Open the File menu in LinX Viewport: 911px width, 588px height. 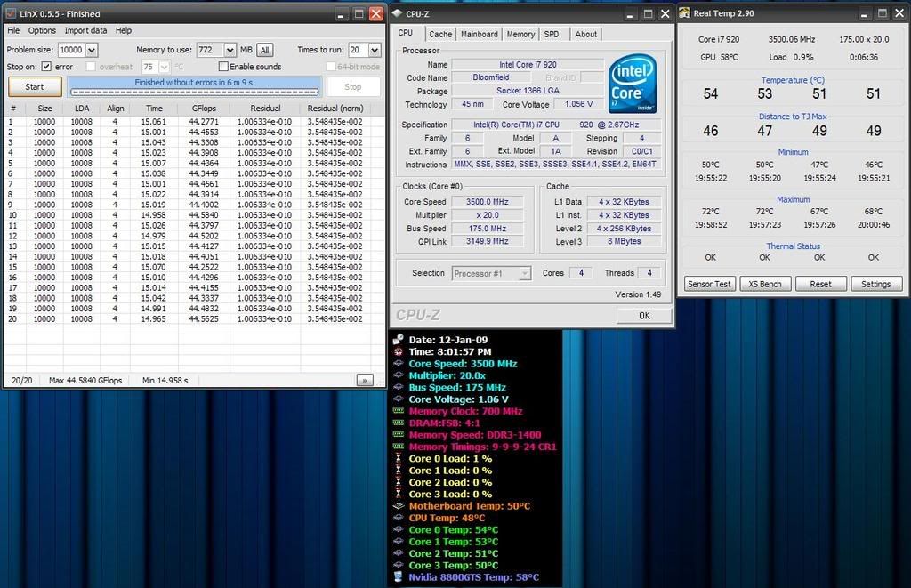13,30
